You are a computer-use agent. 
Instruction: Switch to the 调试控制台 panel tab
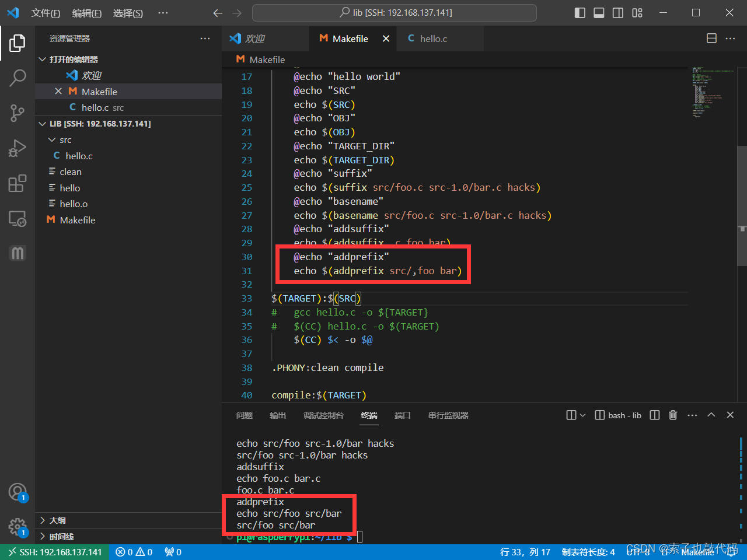[324, 415]
